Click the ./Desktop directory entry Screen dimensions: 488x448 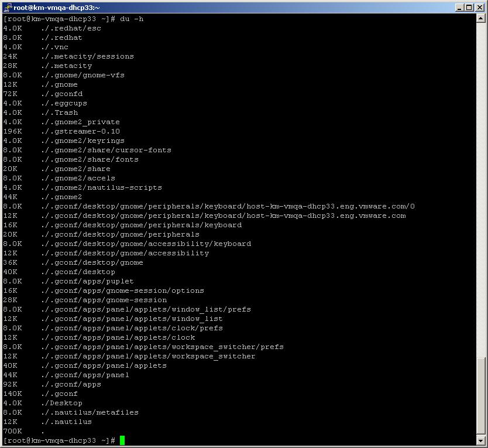tap(62, 403)
